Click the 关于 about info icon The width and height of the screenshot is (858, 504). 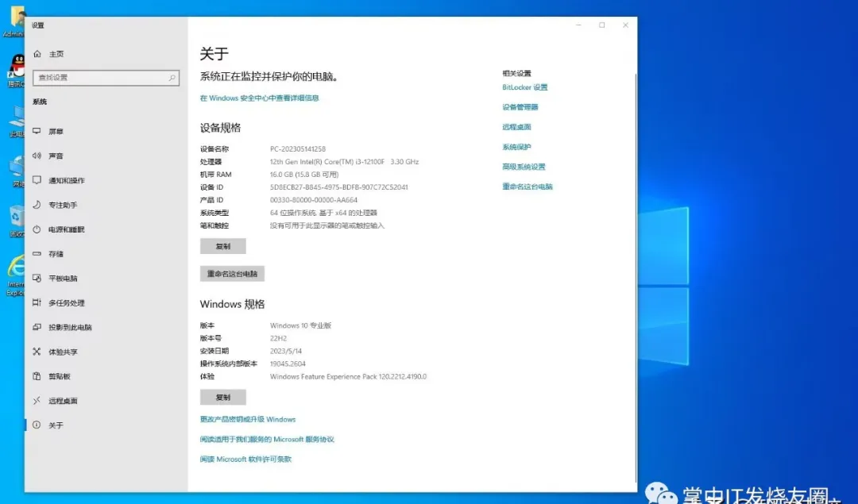tap(37, 425)
